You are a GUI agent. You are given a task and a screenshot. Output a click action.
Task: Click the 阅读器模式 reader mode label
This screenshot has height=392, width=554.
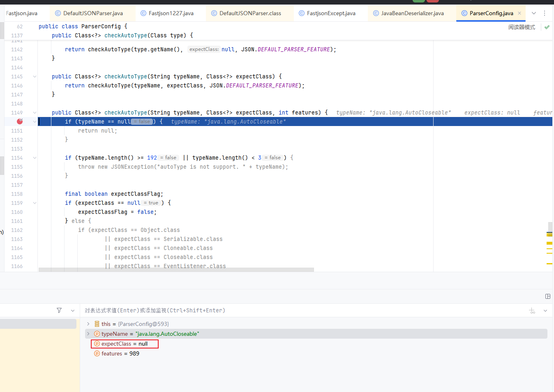(x=522, y=27)
